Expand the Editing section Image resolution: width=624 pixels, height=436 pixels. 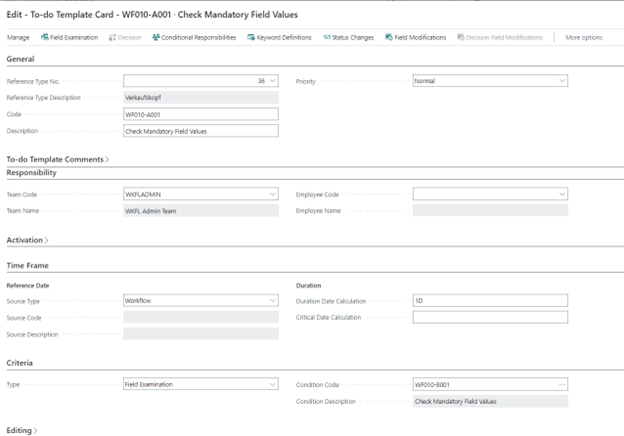click(21, 430)
